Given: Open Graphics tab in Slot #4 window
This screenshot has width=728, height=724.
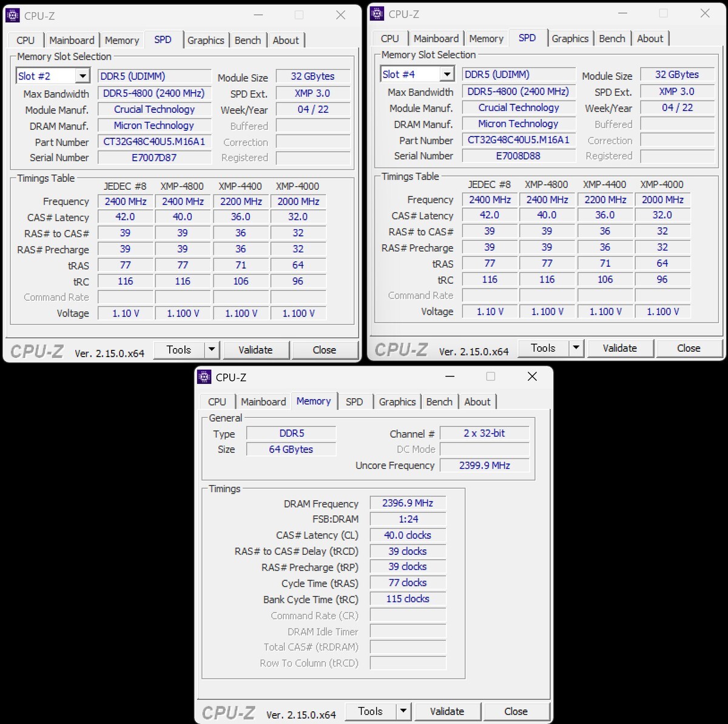Looking at the screenshot, I should 570,38.
